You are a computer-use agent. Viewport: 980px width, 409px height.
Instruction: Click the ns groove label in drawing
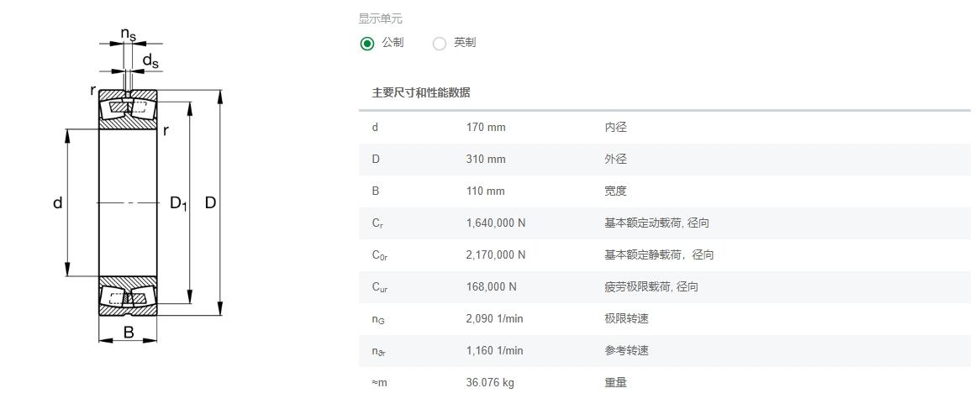(128, 35)
